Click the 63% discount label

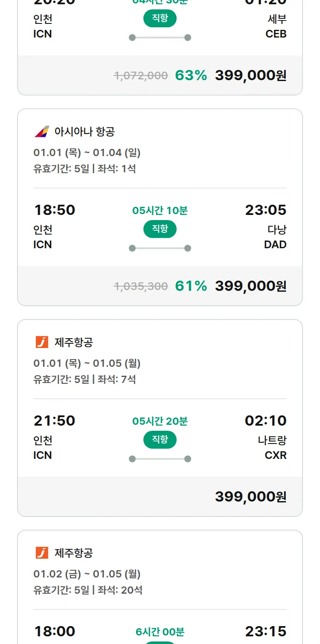191,75
